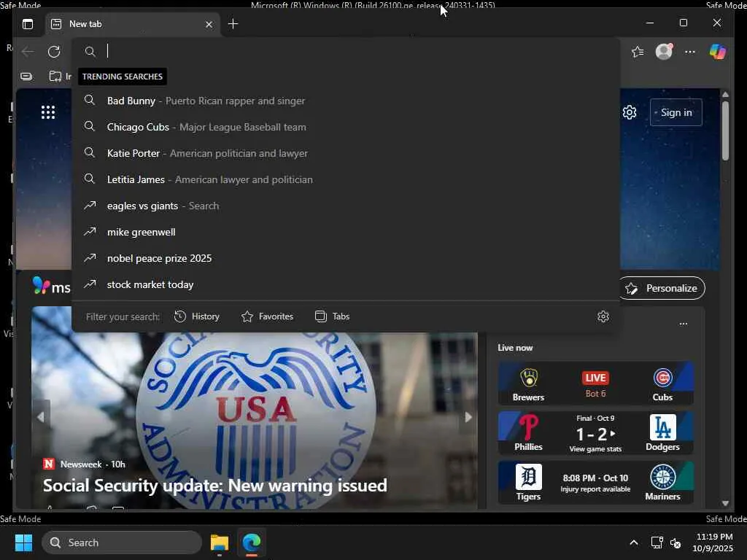Open the muted volume tray icon
747x560 pixels.
[x=676, y=542]
